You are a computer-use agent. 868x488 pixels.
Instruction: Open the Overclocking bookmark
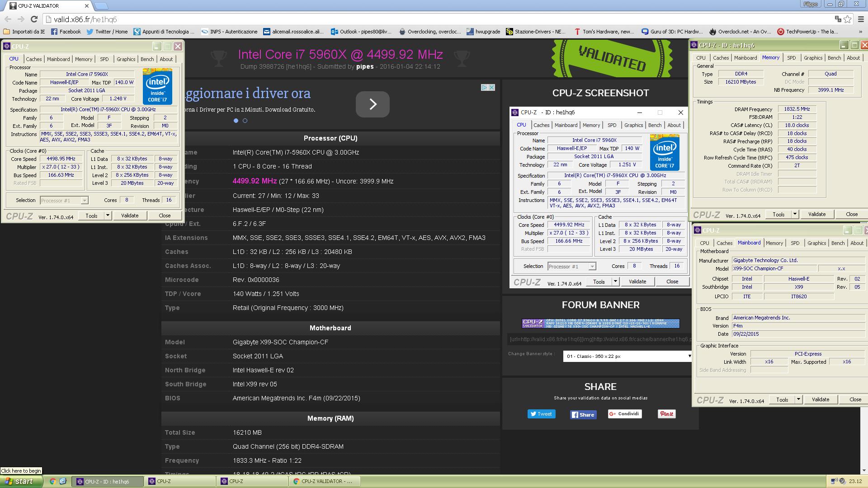click(430, 32)
